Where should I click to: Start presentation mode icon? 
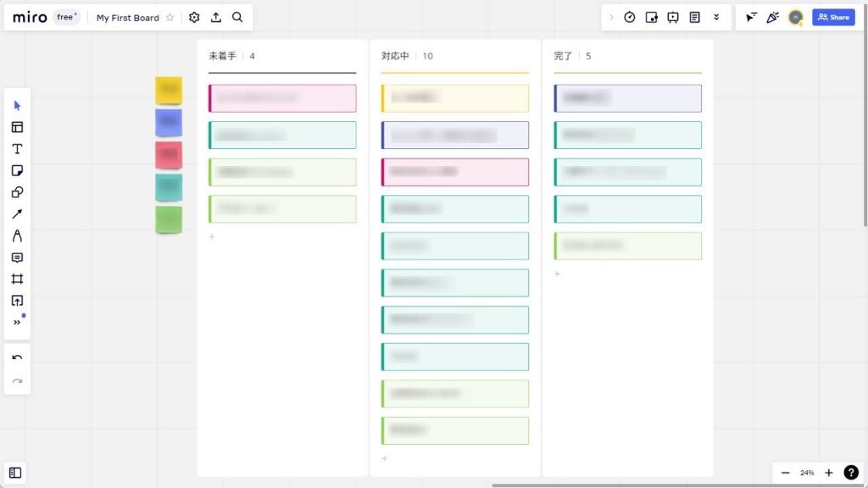click(x=673, y=17)
